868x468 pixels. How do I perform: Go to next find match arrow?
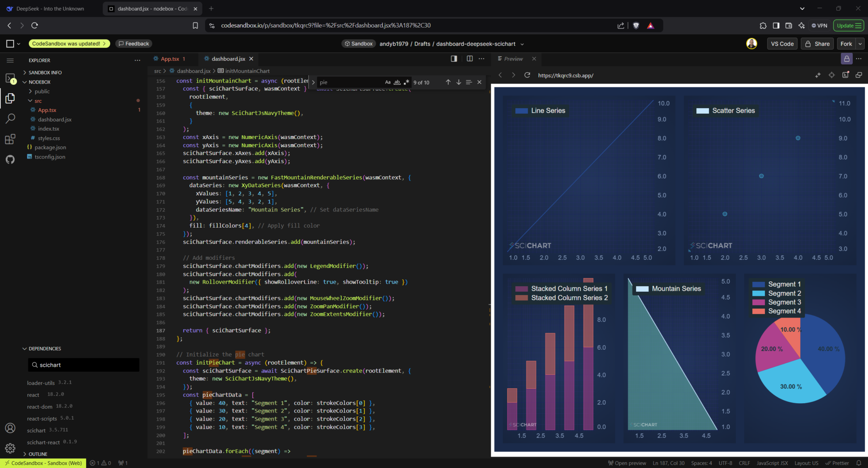pos(459,82)
